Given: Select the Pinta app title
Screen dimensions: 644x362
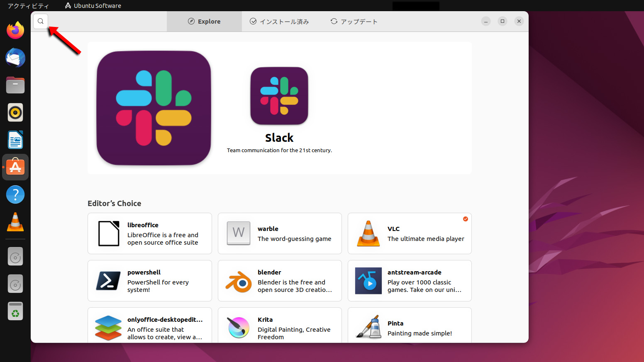Looking at the screenshot, I should (395, 323).
